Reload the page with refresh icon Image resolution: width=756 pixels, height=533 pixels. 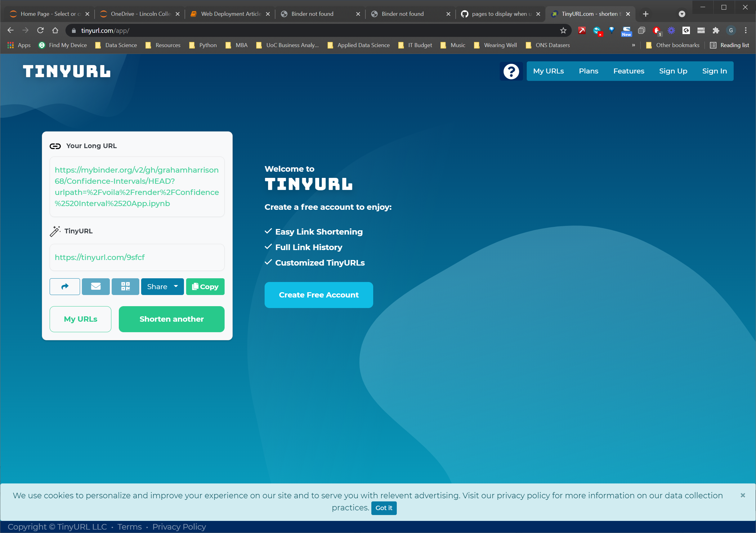pos(40,31)
